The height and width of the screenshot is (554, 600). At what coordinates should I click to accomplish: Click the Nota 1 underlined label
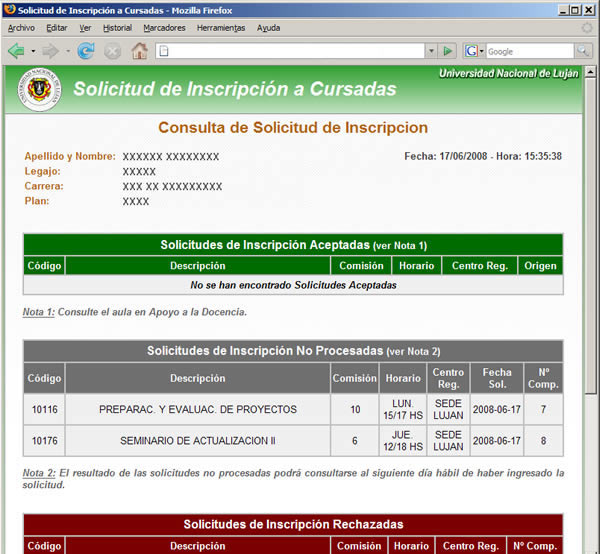pyautogui.click(x=38, y=312)
